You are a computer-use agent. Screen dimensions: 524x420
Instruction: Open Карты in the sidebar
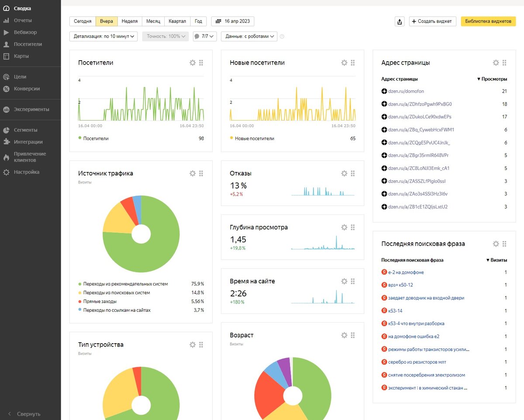(21, 56)
